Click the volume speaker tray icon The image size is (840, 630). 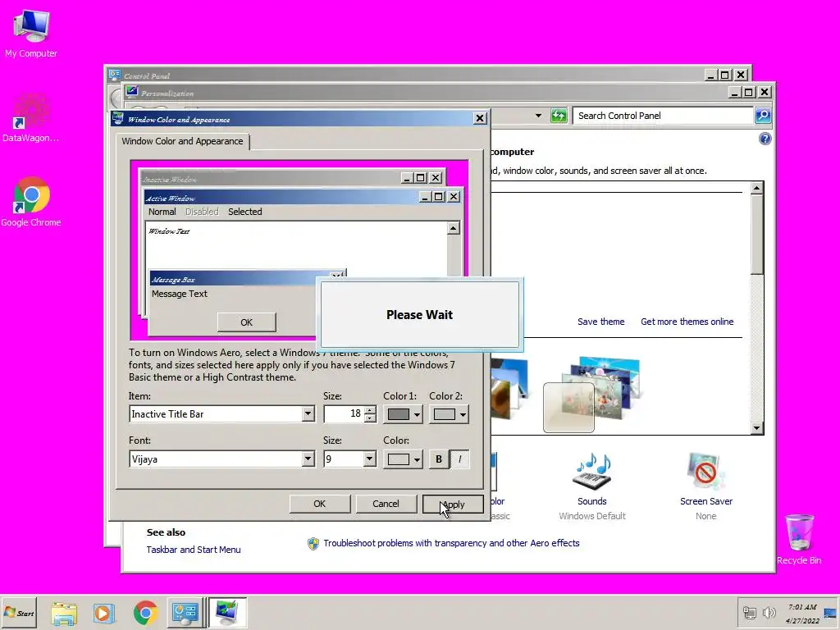coord(769,612)
